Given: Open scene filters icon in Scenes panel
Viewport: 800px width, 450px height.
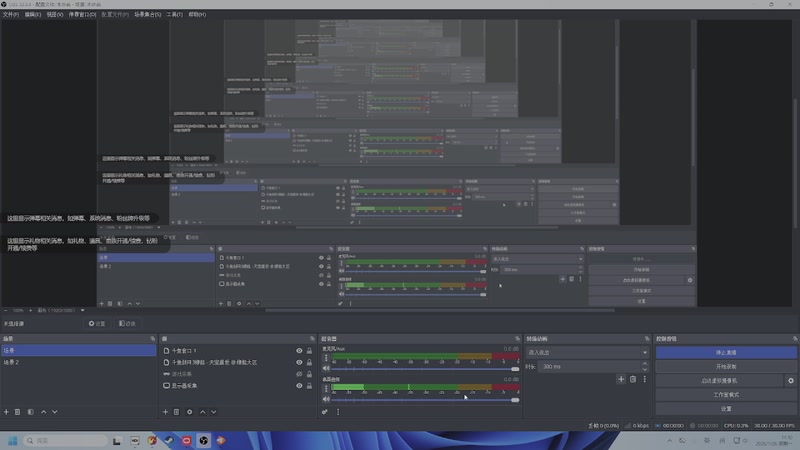Looking at the screenshot, I should click(x=31, y=412).
